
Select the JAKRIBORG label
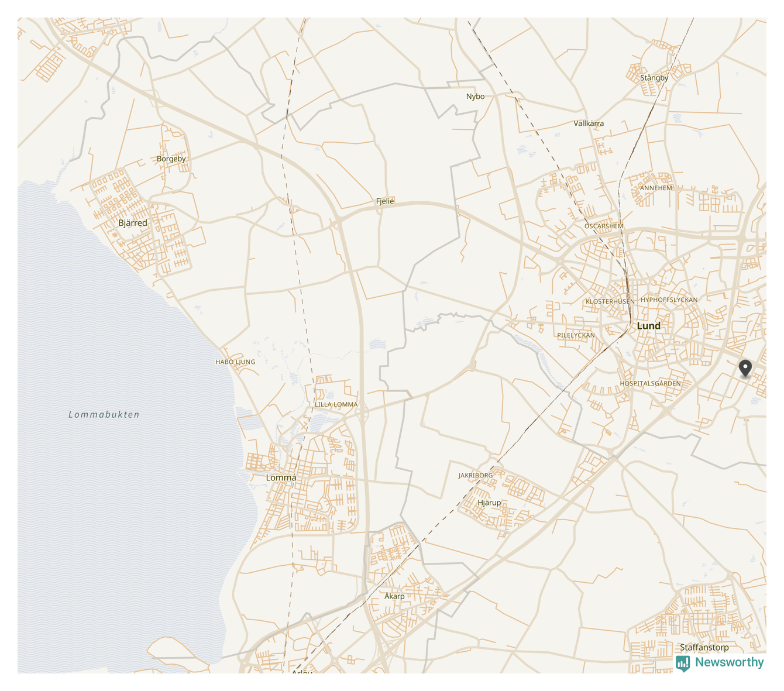(x=476, y=476)
